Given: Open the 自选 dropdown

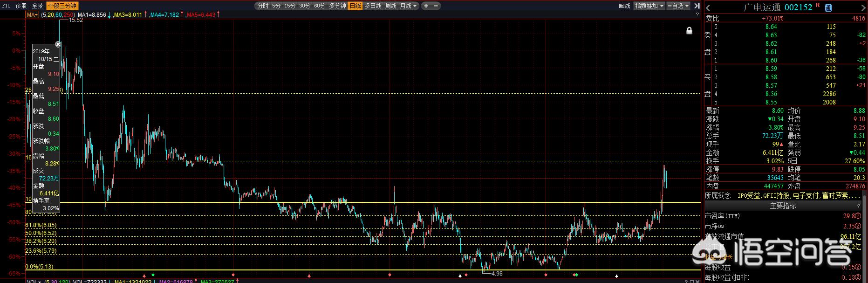Looking at the screenshot, I should pyautogui.click(x=679, y=6).
